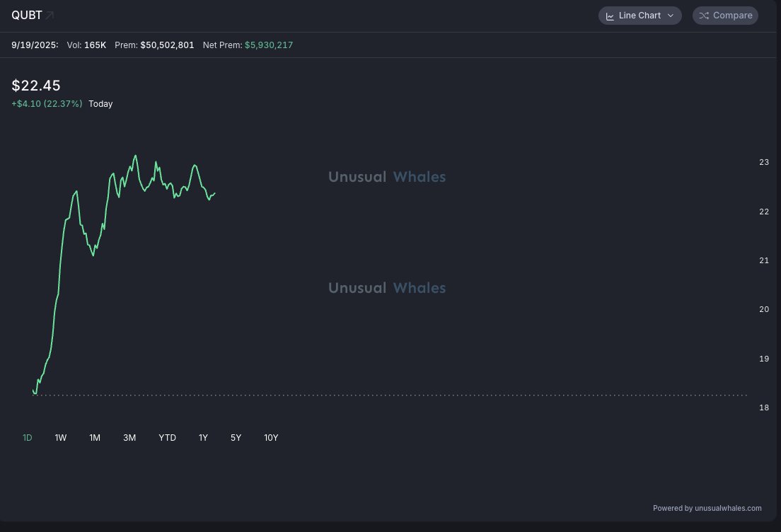Screen dimensions: 781x532
Task: Expand the Line Chart dropdown chevron
Action: (x=670, y=16)
